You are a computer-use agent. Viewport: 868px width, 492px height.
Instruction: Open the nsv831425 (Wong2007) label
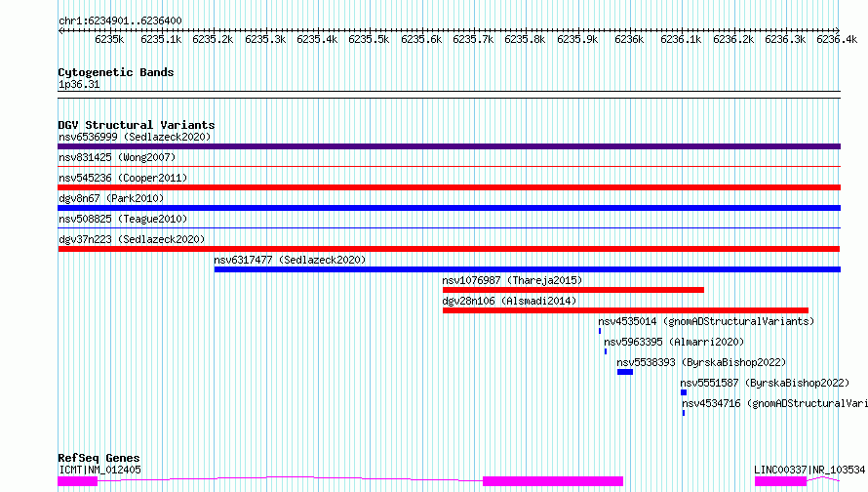[x=117, y=157]
